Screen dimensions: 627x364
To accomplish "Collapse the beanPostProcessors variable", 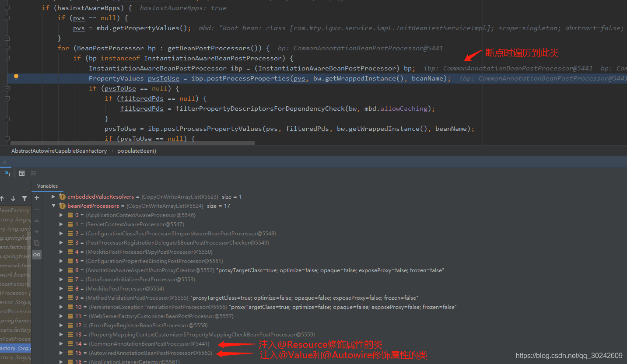I will point(53,206).
